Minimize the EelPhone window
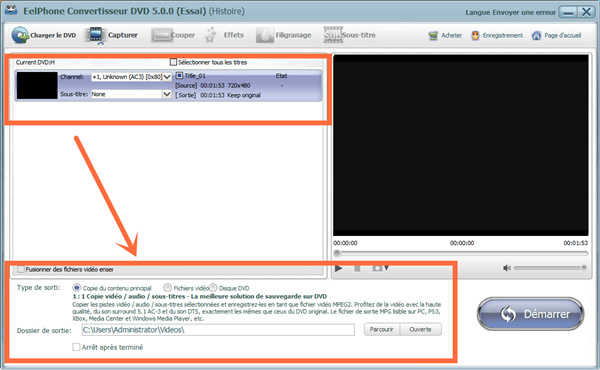The height and width of the screenshot is (370, 600). (568, 12)
